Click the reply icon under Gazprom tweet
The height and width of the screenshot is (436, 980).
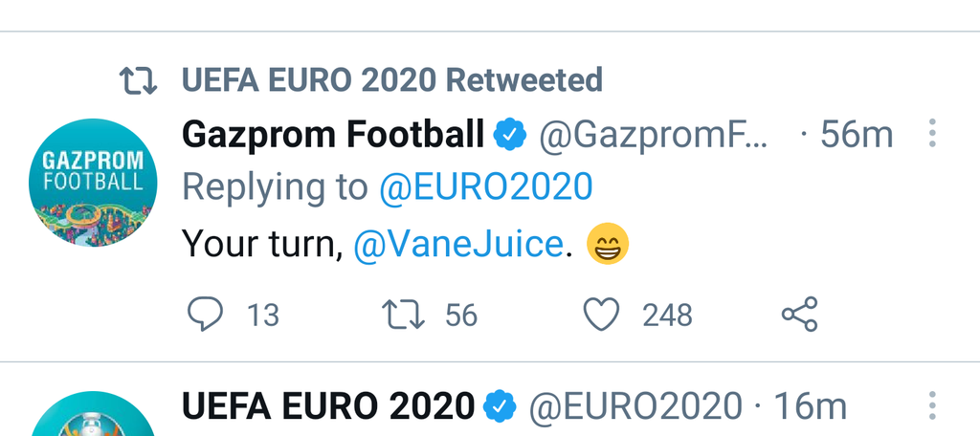pyautogui.click(x=202, y=314)
